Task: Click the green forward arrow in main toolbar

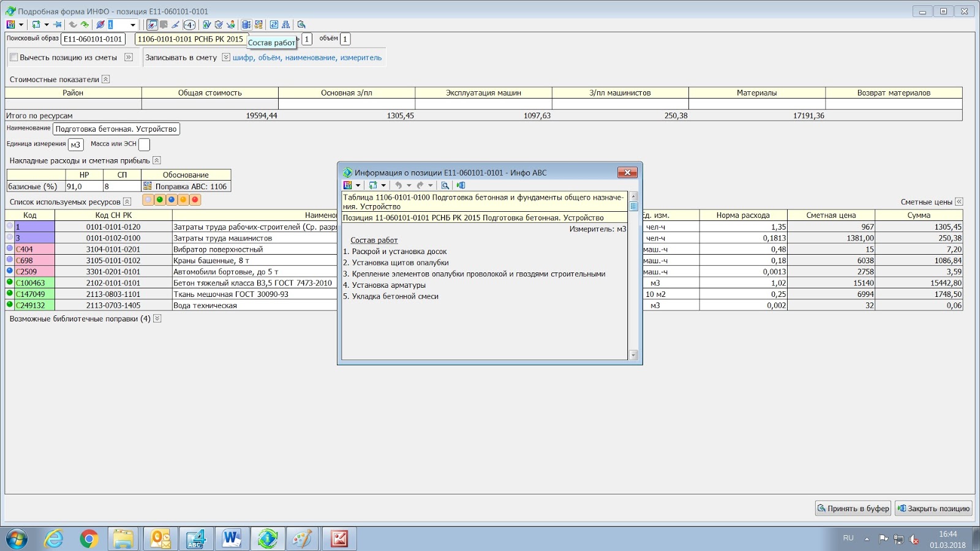Action: tap(85, 24)
